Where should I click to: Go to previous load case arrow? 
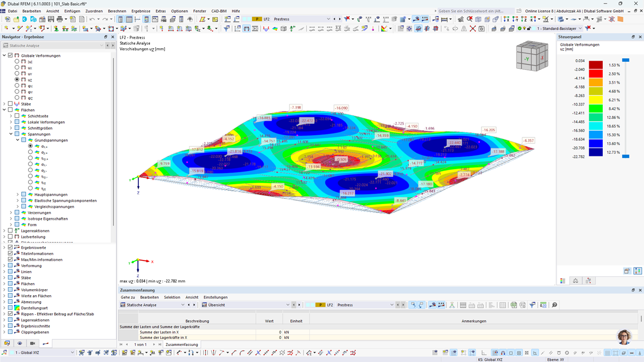pyautogui.click(x=335, y=19)
